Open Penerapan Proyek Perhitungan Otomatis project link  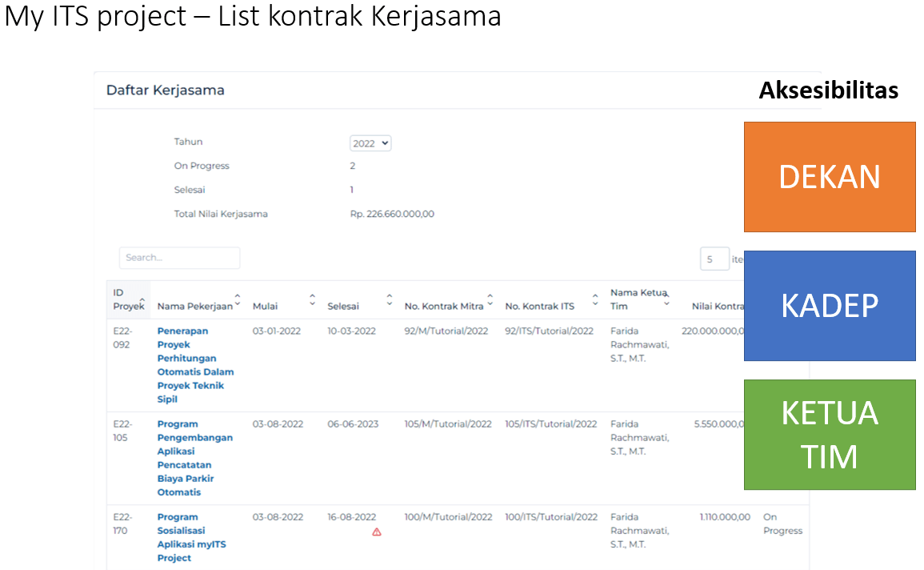(195, 365)
